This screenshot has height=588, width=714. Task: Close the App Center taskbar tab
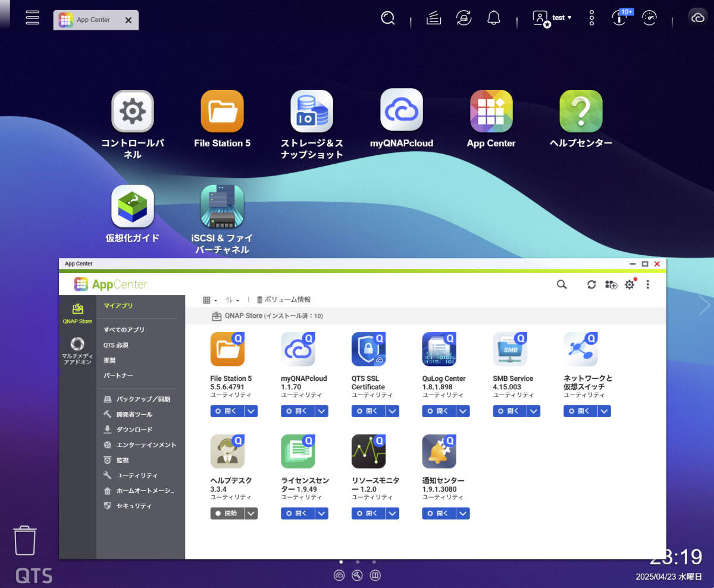click(x=129, y=20)
